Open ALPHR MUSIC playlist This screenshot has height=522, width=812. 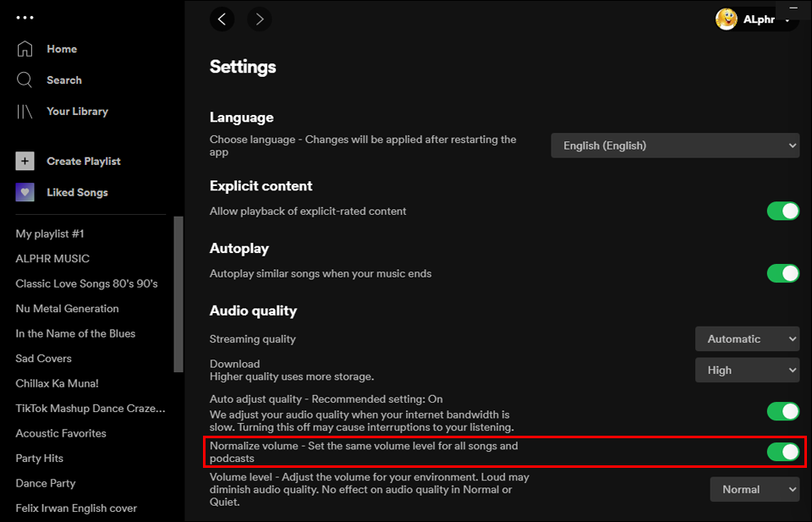[52, 259]
